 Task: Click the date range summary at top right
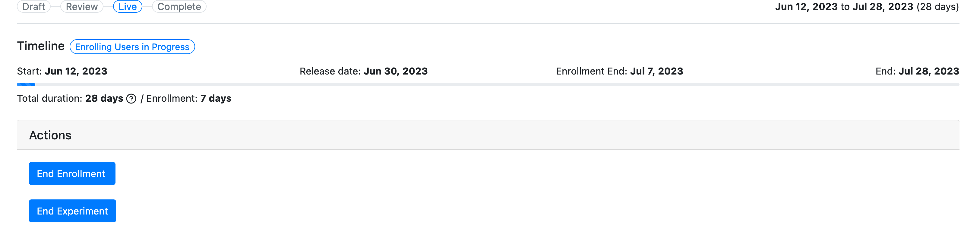coord(867,6)
